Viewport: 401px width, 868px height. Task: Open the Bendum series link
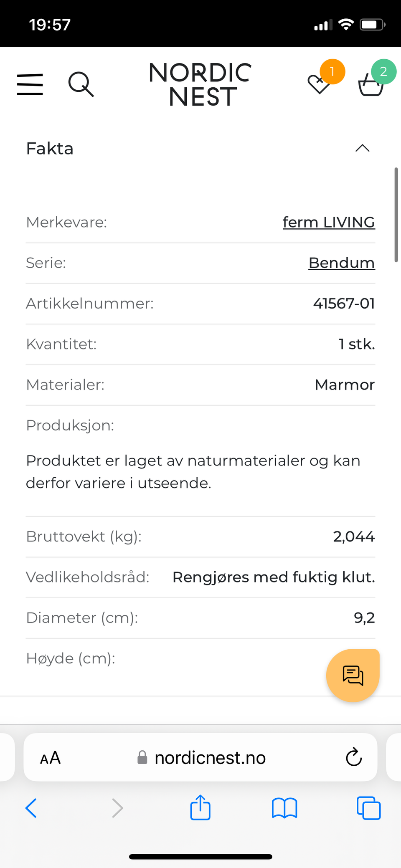click(341, 263)
